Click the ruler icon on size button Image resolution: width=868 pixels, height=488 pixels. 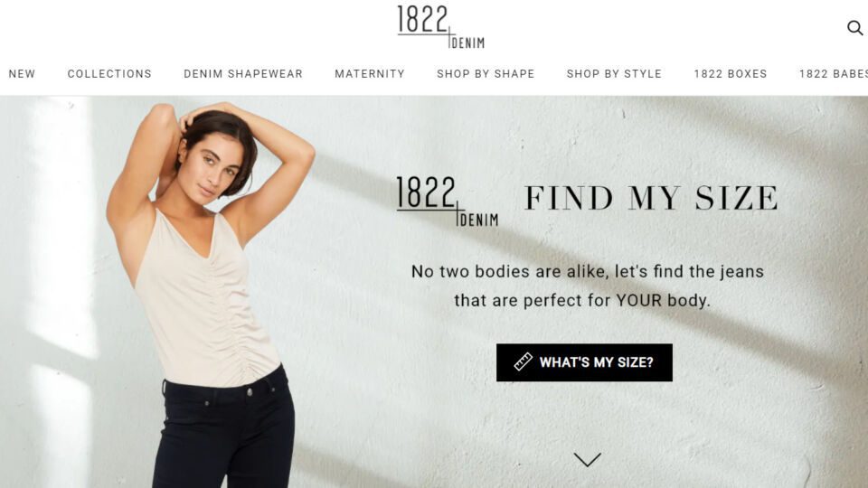click(523, 361)
